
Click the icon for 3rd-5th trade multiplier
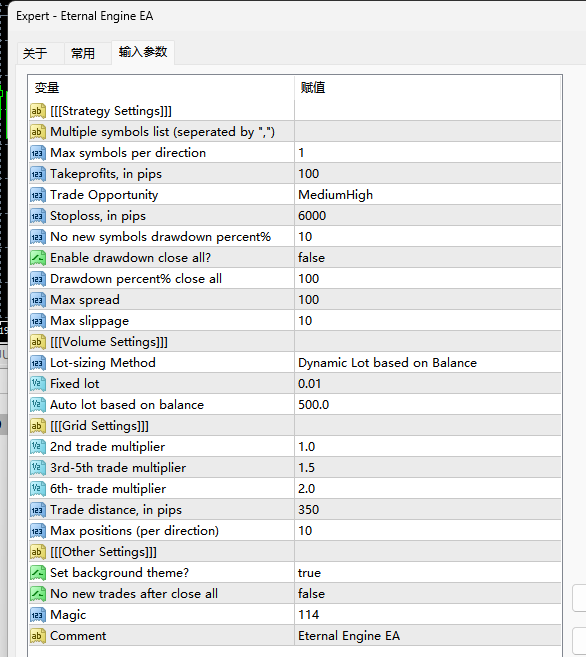coord(38,468)
